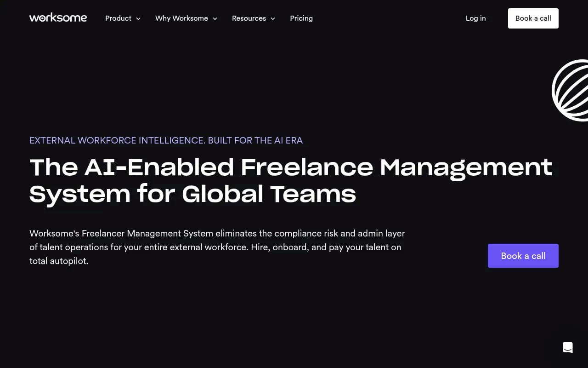The height and width of the screenshot is (368, 588).
Task: Click the Worksome logo
Action: point(58,18)
